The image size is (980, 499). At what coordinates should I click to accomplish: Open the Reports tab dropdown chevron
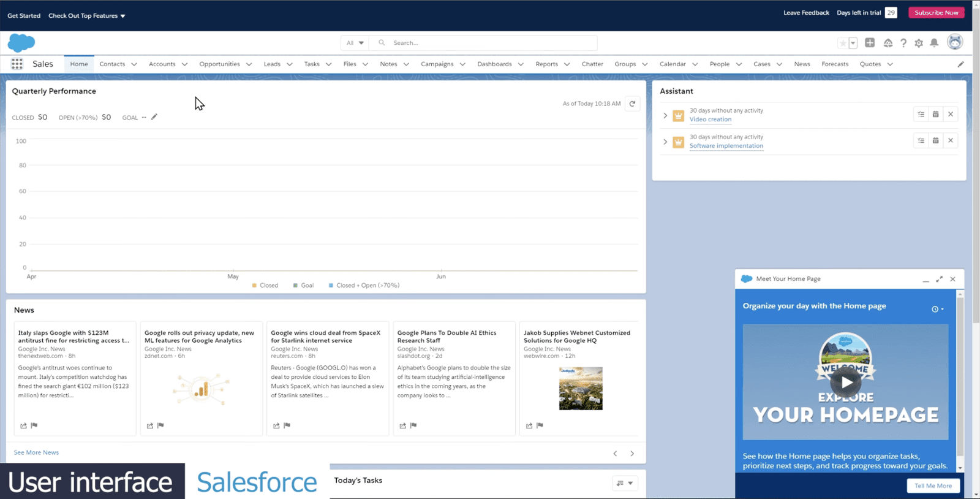click(x=567, y=64)
